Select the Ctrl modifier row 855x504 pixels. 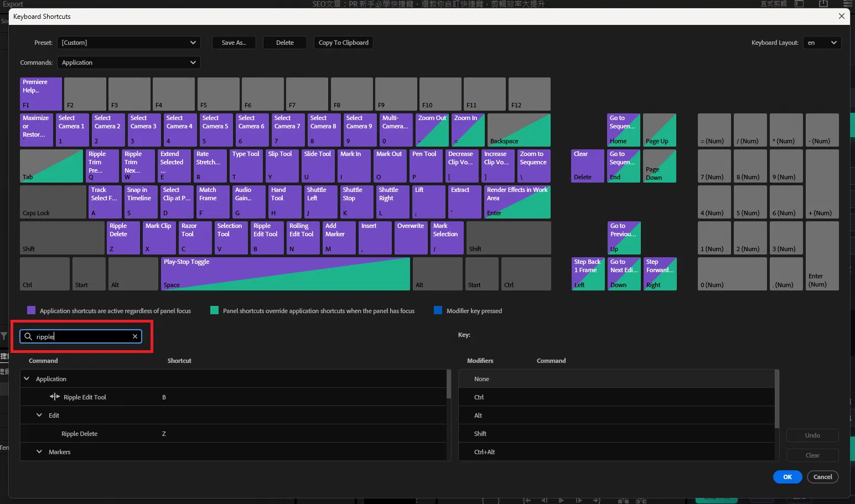click(x=616, y=397)
